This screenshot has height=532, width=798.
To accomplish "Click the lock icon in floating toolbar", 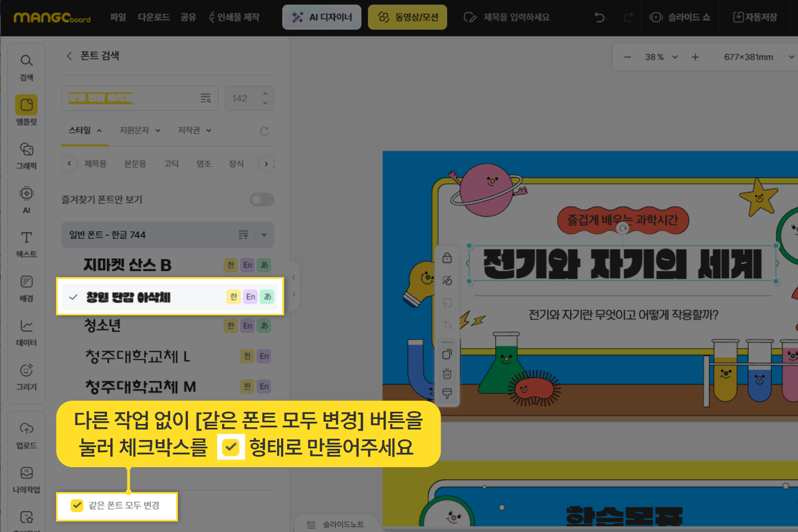I will point(447,258).
